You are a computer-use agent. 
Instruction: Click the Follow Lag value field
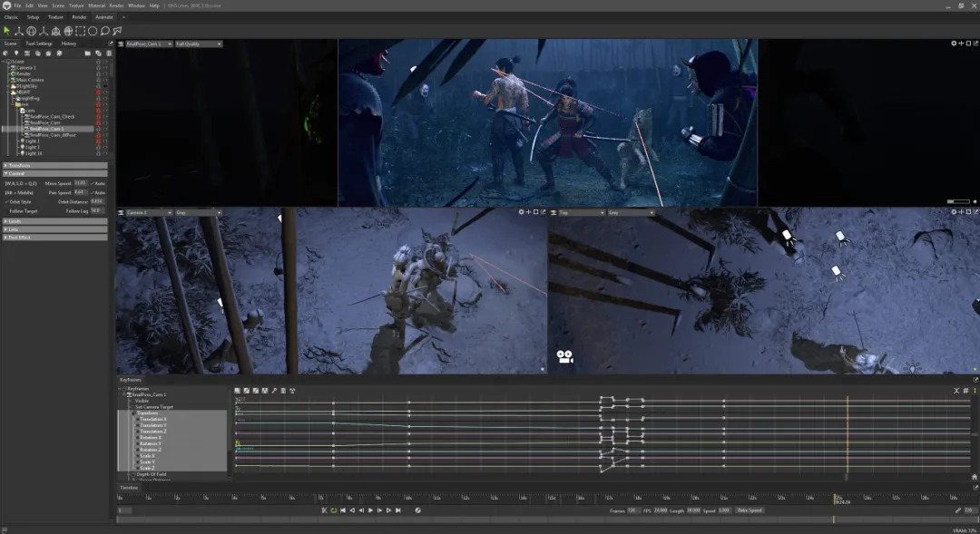[95, 210]
